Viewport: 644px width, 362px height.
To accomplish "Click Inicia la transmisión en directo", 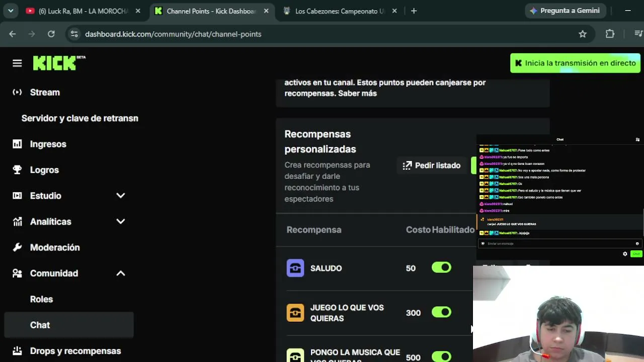I will coord(575,63).
